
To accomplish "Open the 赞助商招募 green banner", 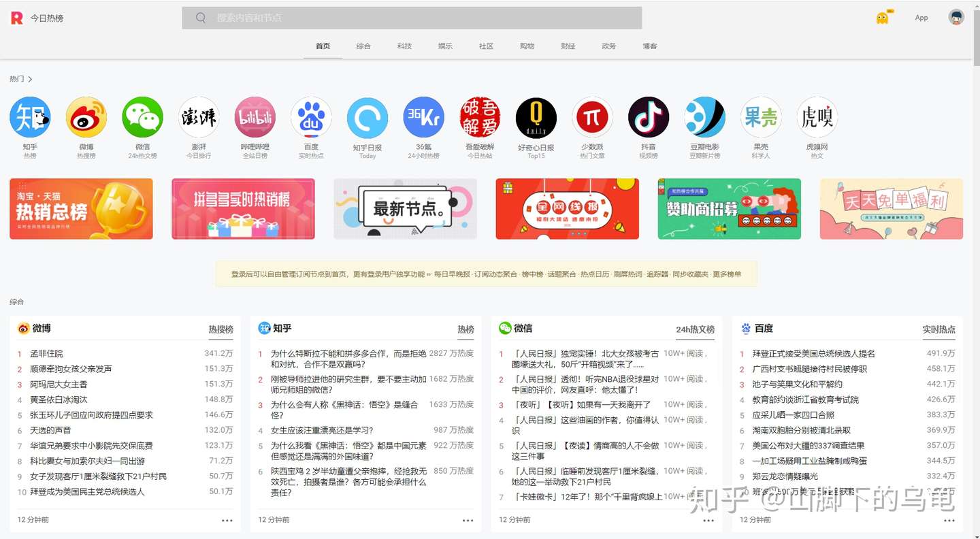I will coord(730,209).
